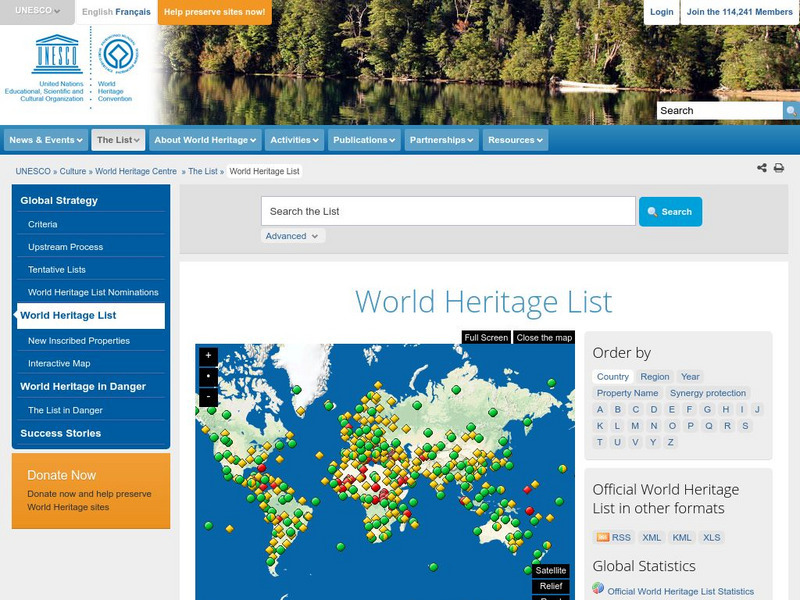Zoom out the map using the minus control
The image size is (800, 600).
tap(208, 397)
